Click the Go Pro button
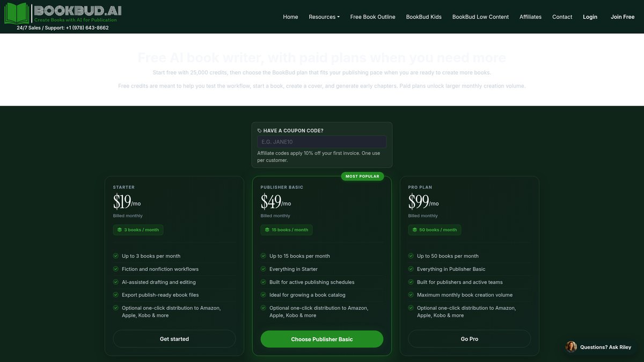Image resolution: width=644 pixels, height=362 pixels. point(470,339)
